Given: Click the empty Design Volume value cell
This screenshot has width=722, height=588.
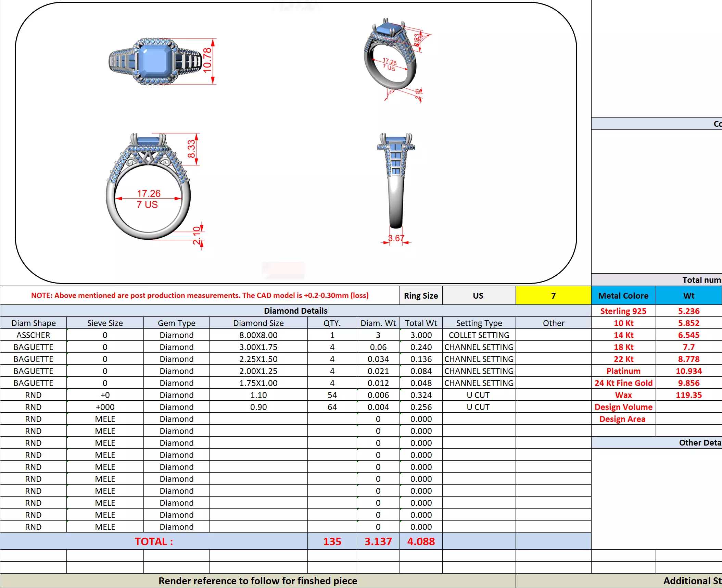Looking at the screenshot, I should pos(688,407).
